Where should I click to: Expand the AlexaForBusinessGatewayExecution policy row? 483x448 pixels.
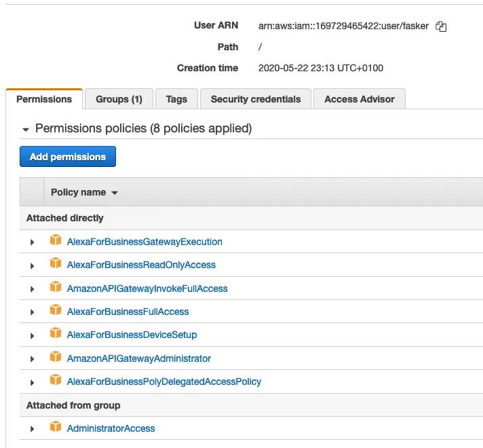(32, 242)
